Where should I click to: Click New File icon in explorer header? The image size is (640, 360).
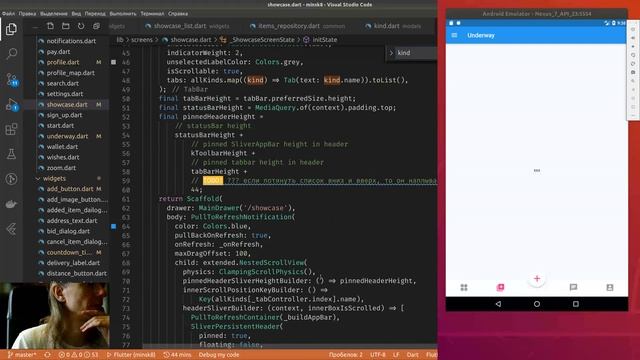click(50, 26)
